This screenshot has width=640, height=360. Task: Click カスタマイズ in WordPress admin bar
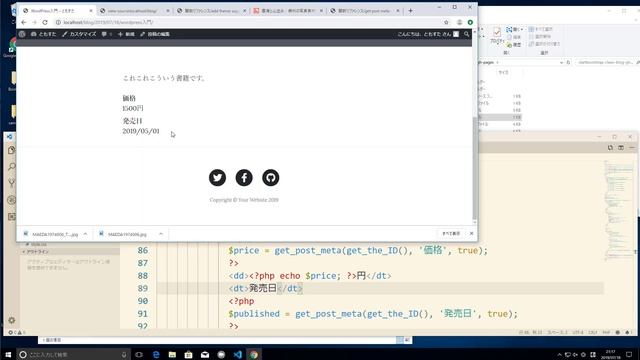pos(79,34)
